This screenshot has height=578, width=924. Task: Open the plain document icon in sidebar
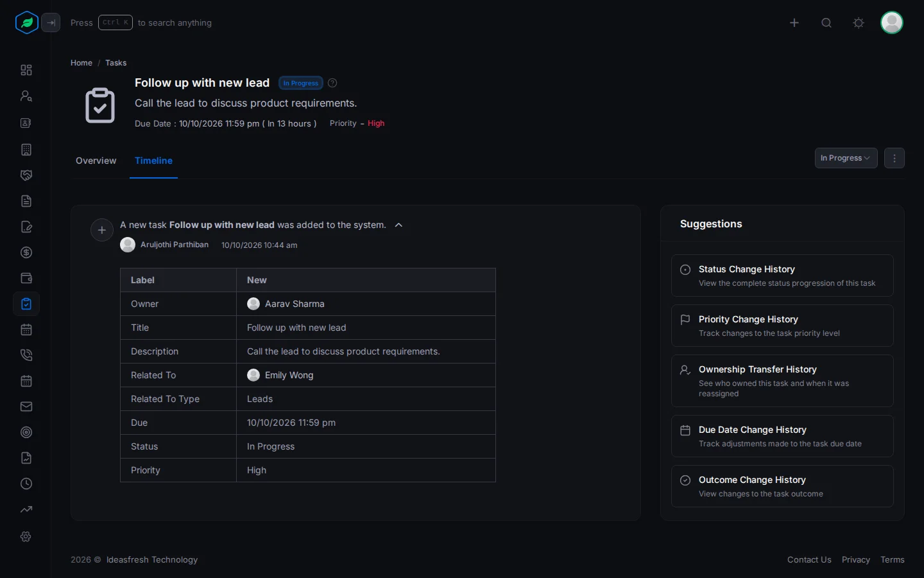pyautogui.click(x=26, y=201)
